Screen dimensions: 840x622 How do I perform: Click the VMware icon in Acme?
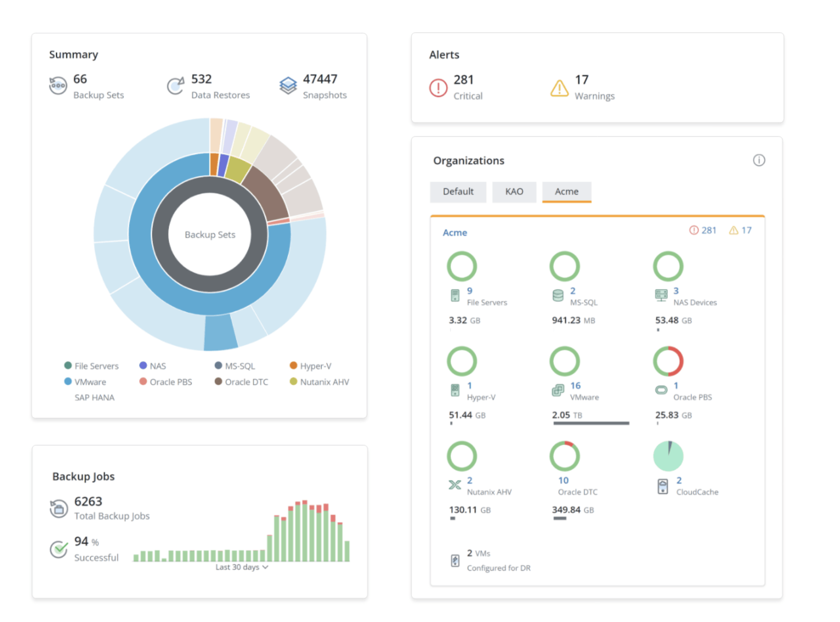[558, 390]
